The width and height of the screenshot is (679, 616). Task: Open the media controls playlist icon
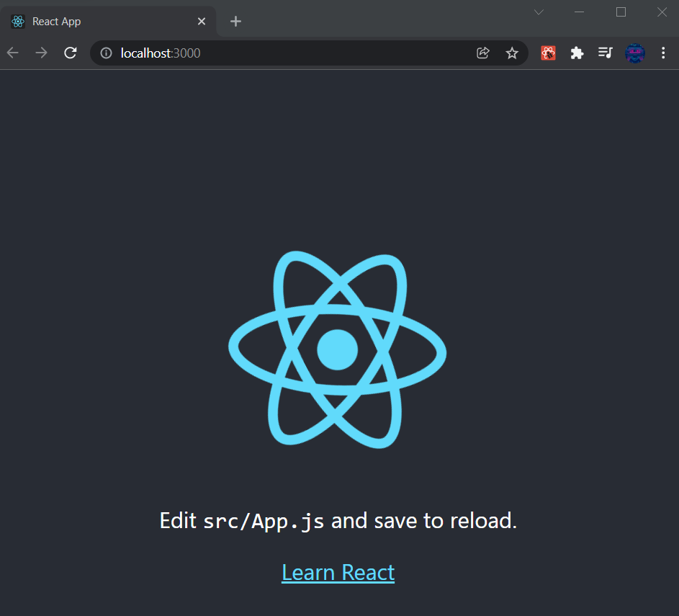point(606,53)
